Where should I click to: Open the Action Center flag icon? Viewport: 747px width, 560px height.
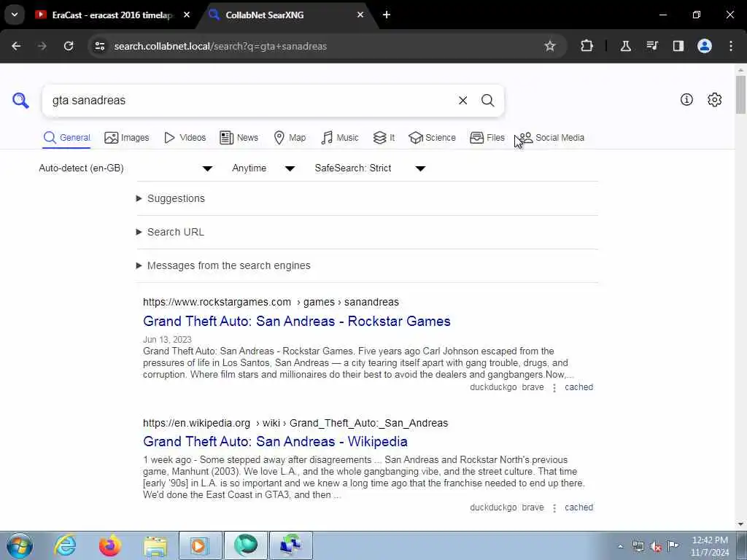673,545
